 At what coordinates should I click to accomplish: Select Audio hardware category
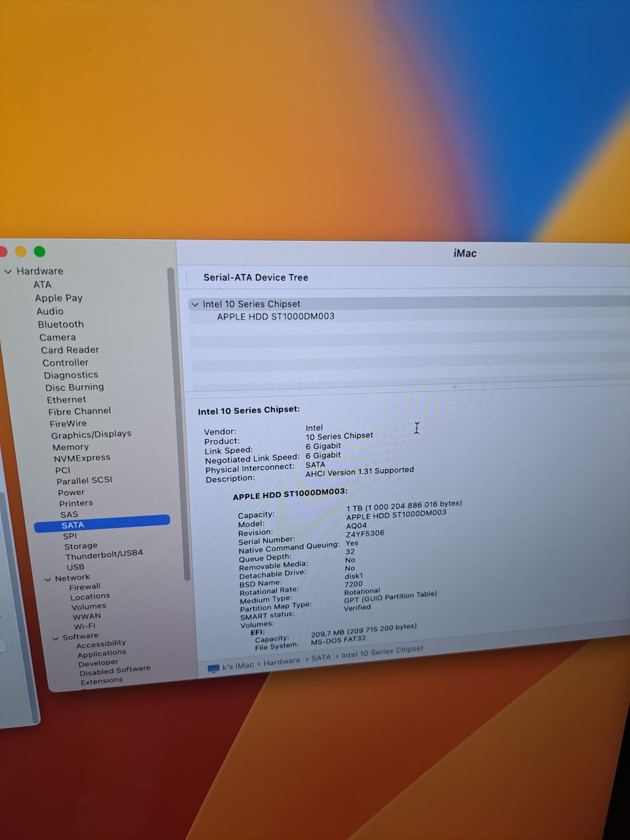51,311
